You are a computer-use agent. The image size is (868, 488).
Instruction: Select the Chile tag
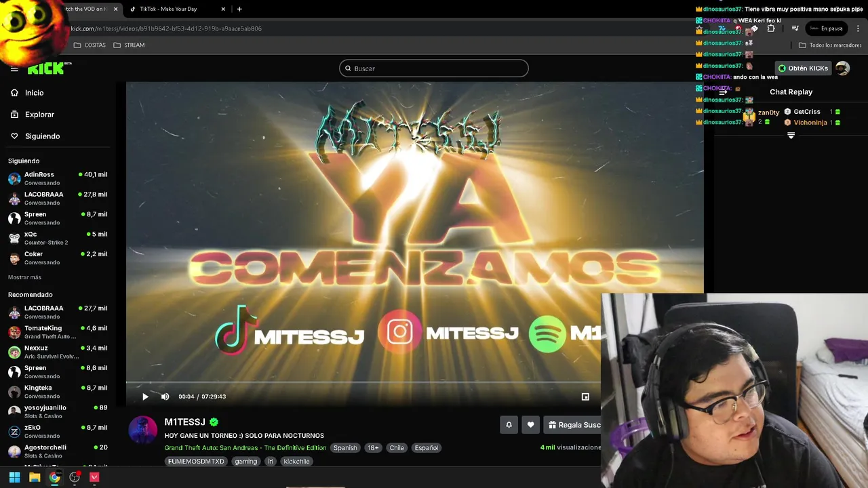pos(397,448)
